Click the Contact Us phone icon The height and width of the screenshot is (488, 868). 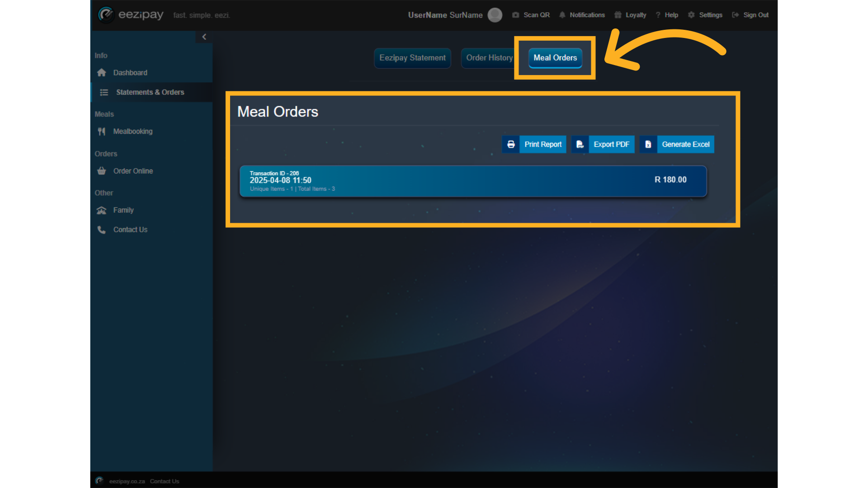coord(102,230)
